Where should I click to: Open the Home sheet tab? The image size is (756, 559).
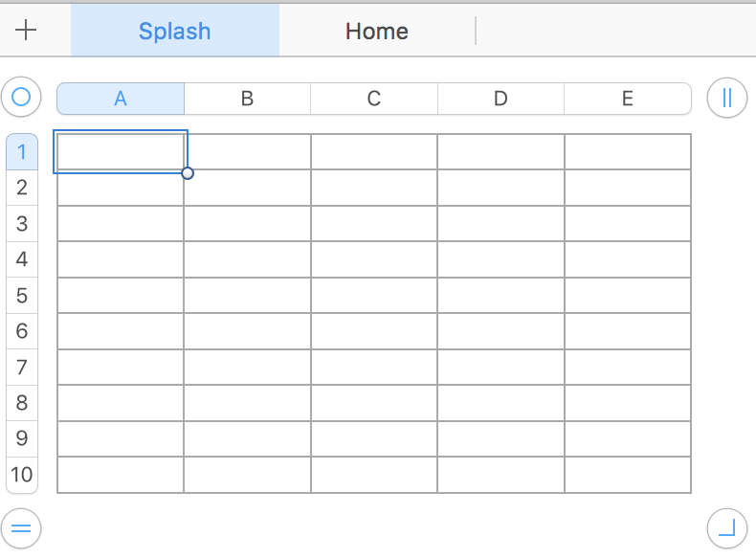(x=377, y=31)
